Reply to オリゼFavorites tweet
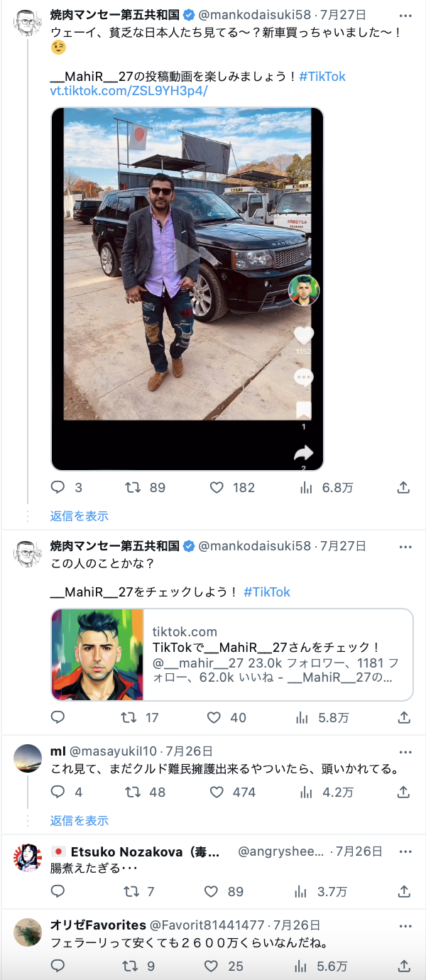The image size is (426, 980). click(58, 966)
